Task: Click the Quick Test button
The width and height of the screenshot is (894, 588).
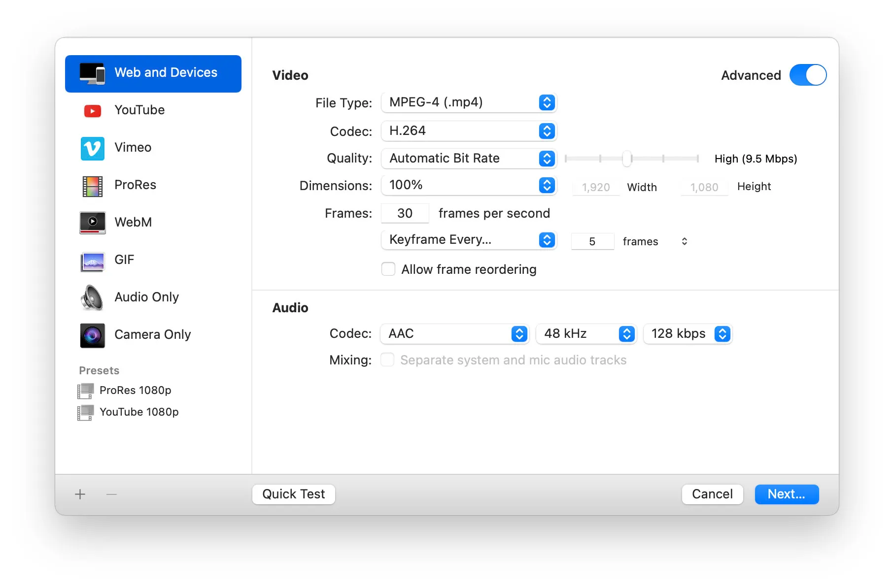Action: point(293,494)
